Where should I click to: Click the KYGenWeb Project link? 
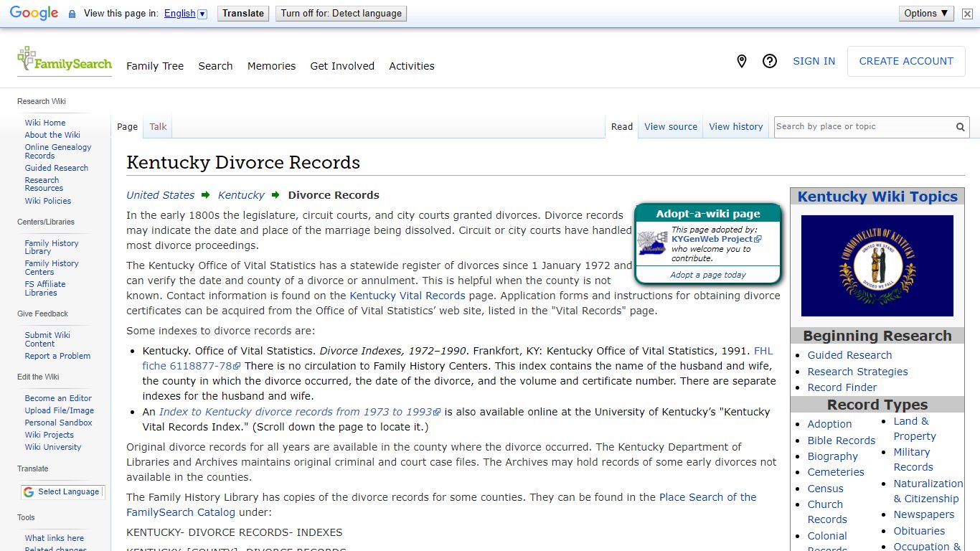pyautogui.click(x=716, y=239)
